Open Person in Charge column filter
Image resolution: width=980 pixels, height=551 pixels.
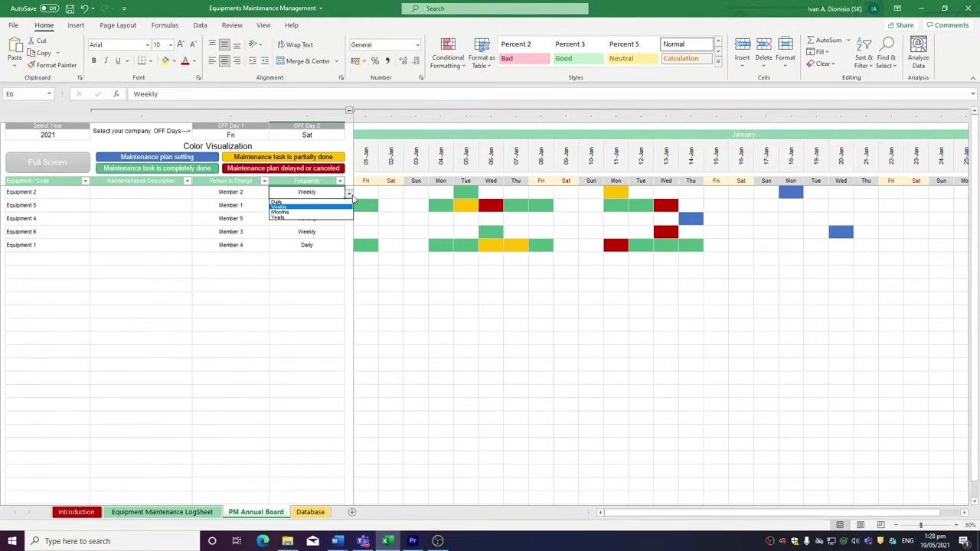click(264, 181)
